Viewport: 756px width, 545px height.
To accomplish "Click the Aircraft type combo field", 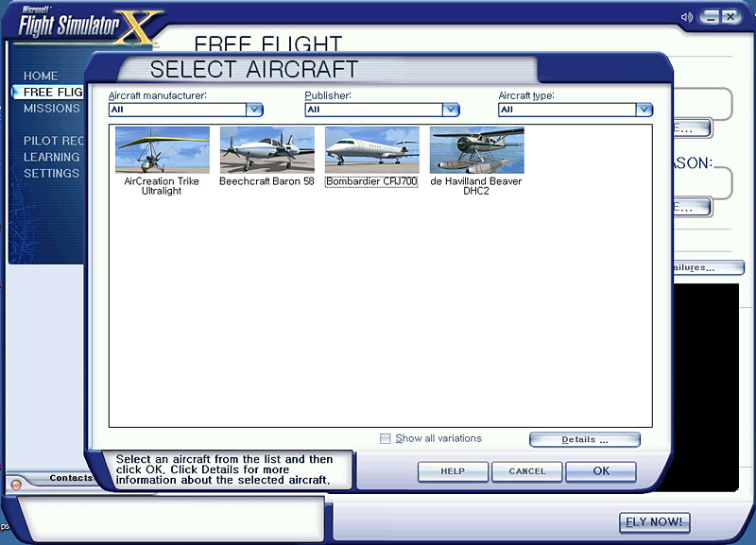I will coord(576,110).
